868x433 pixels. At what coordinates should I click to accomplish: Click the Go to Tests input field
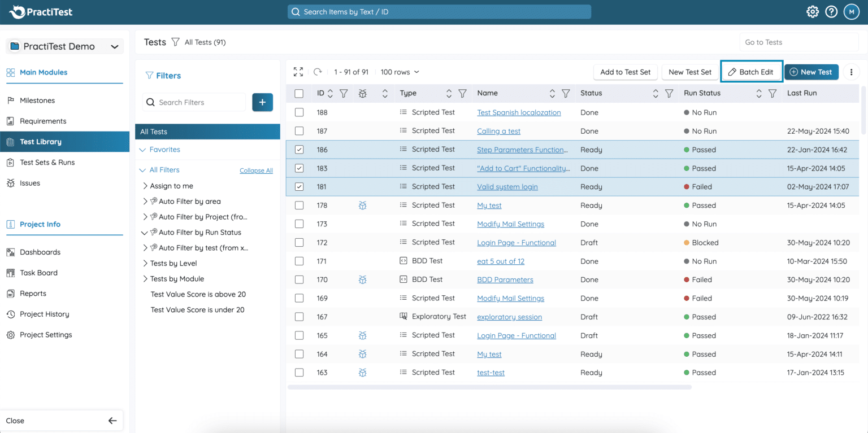pos(798,42)
